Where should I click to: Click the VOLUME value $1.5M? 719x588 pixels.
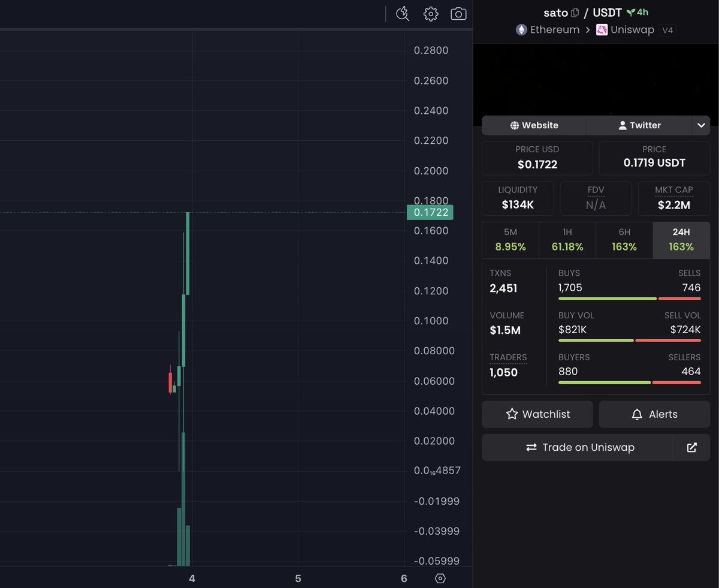click(505, 330)
